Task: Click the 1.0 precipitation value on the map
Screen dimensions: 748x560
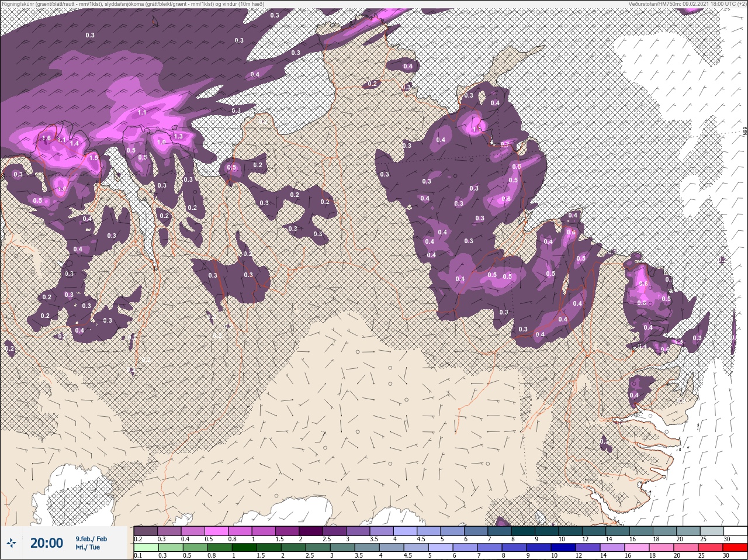Action: coord(161,142)
